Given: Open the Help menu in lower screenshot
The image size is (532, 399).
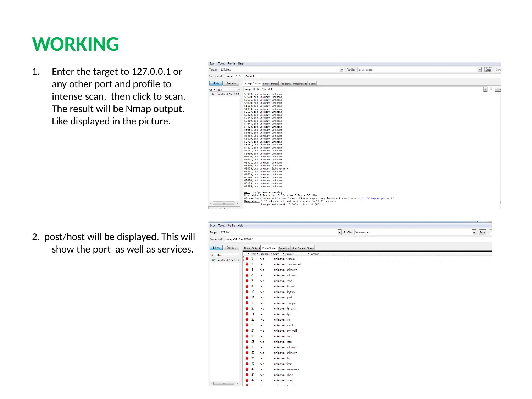Looking at the screenshot, I should [240, 226].
